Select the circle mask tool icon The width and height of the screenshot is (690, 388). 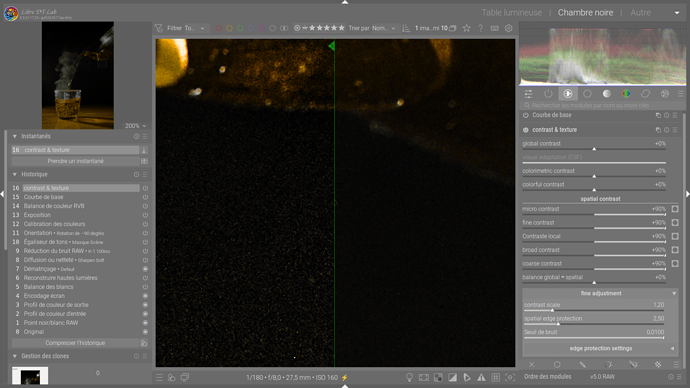[x=557, y=365]
